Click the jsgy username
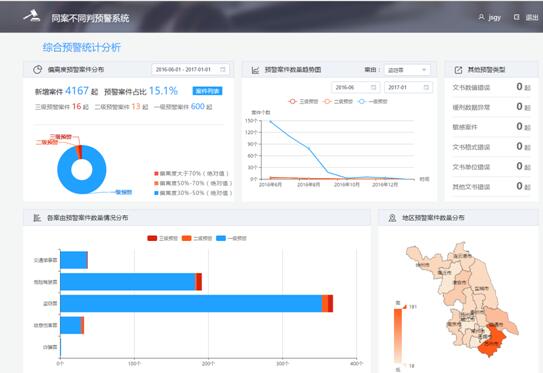The image size is (543, 373). pos(495,18)
